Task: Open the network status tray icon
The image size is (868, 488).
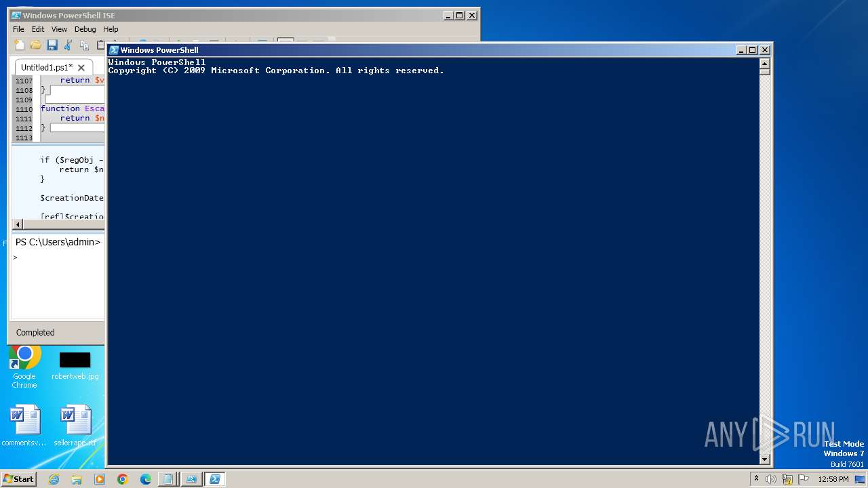Action: pyautogui.click(x=787, y=479)
